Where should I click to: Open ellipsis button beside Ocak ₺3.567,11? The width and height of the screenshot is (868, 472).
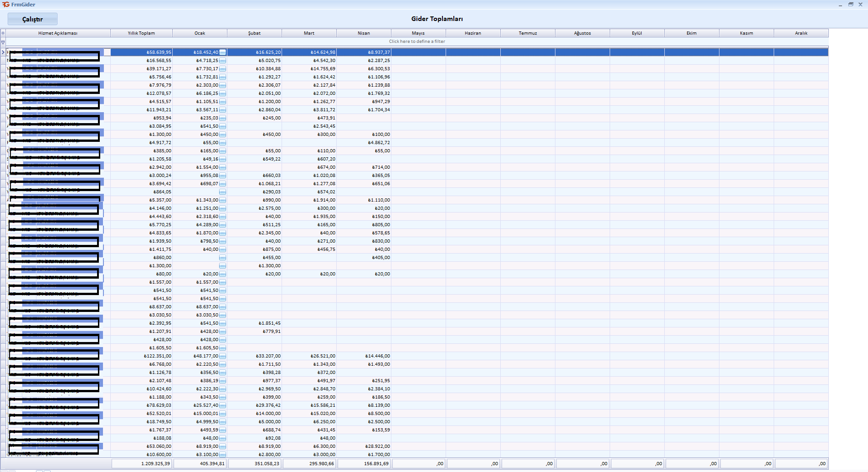(x=222, y=110)
